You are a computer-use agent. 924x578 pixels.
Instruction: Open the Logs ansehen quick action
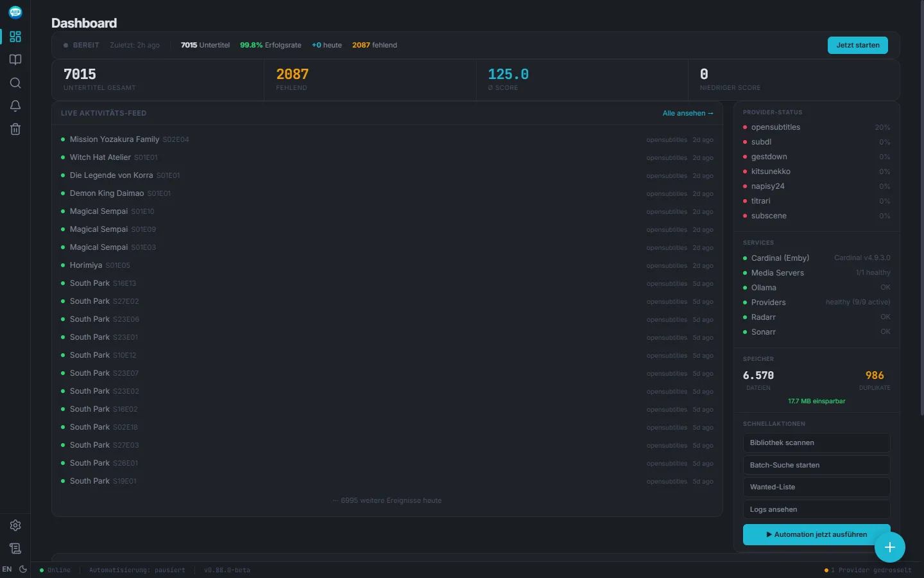pos(816,509)
